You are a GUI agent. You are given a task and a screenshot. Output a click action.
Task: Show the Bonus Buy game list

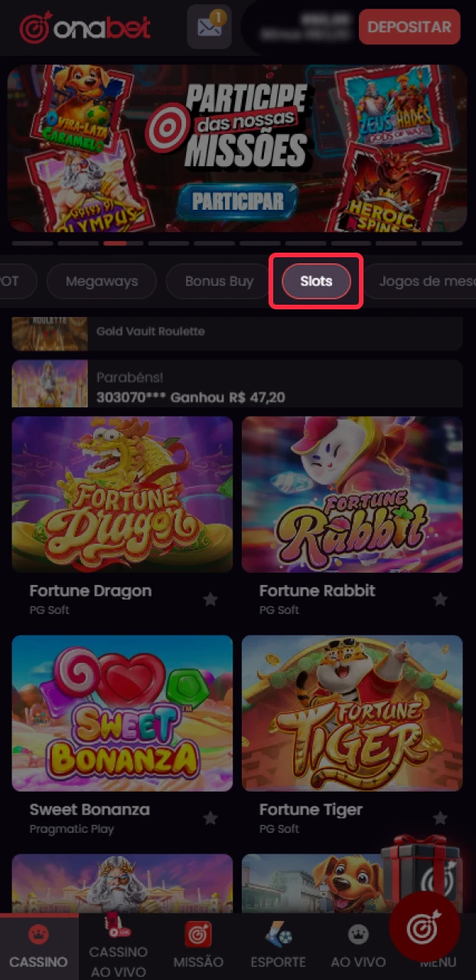pyautogui.click(x=219, y=281)
